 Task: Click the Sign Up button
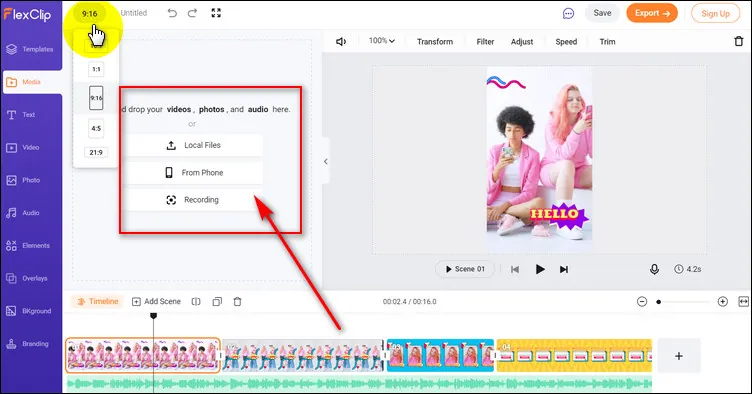tap(715, 13)
